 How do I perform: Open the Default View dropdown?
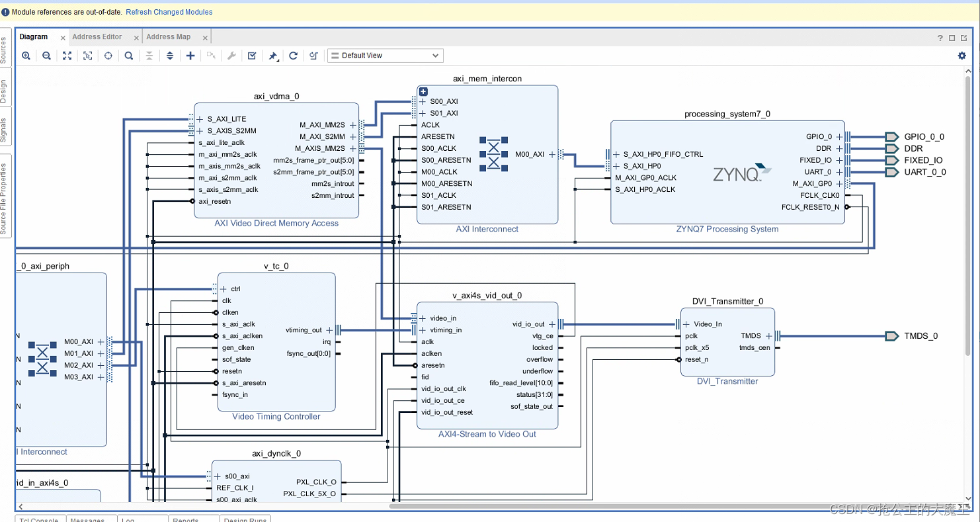pyautogui.click(x=386, y=56)
